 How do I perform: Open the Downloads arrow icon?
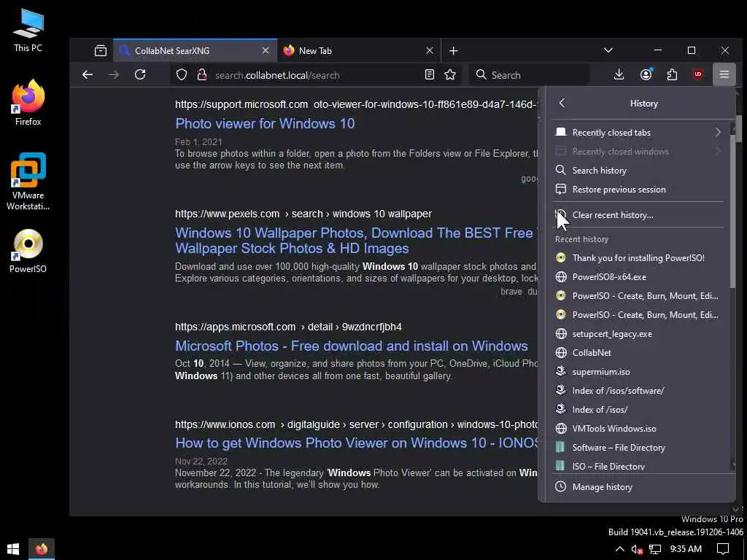point(619,74)
